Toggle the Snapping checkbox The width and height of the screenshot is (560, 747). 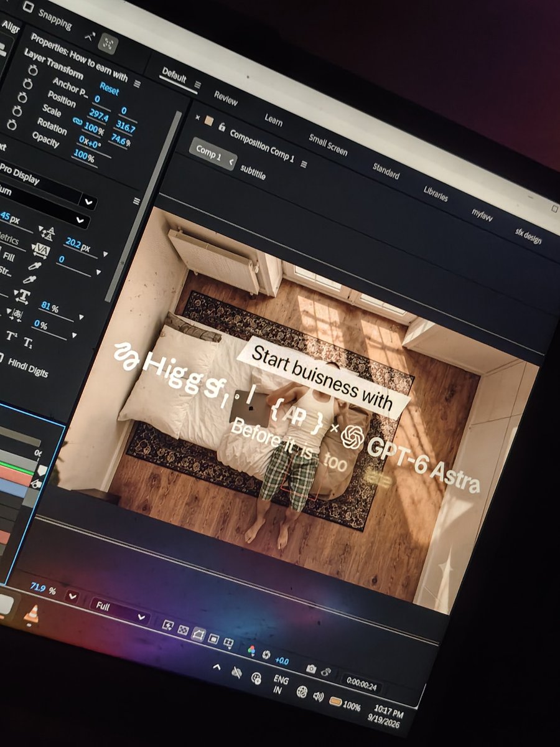click(27, 8)
